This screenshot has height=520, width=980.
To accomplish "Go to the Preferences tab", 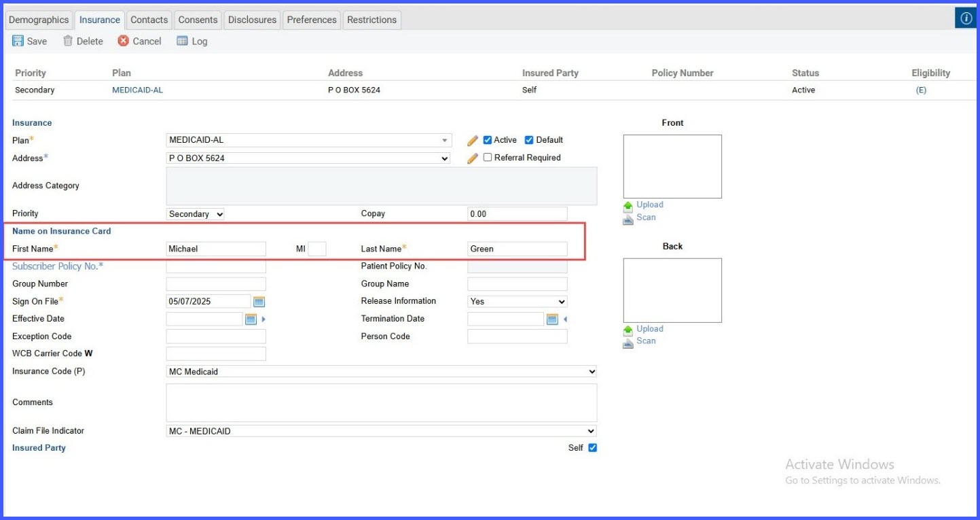I will tap(312, 20).
